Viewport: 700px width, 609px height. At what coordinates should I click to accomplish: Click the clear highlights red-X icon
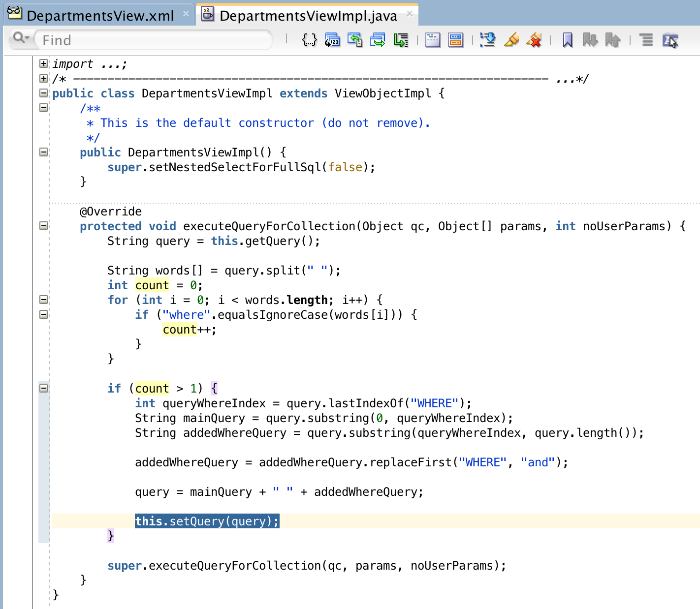point(534,40)
